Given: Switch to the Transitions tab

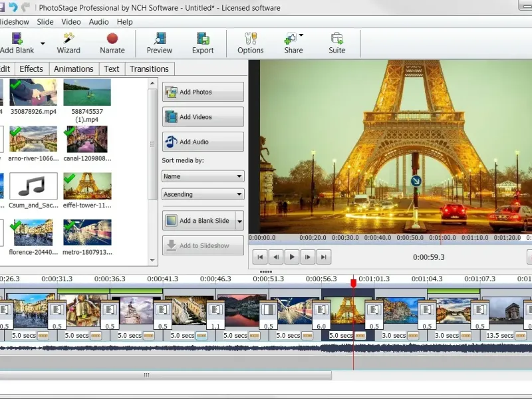Looking at the screenshot, I should pos(149,68).
